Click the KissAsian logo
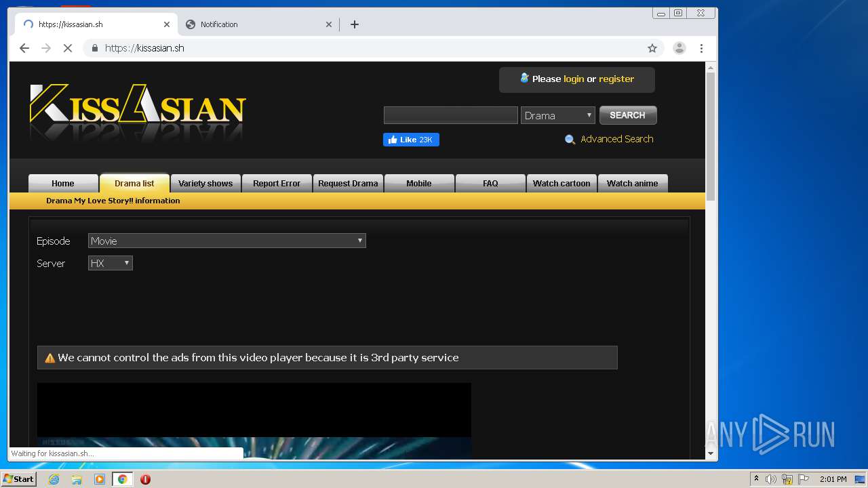 [138, 111]
